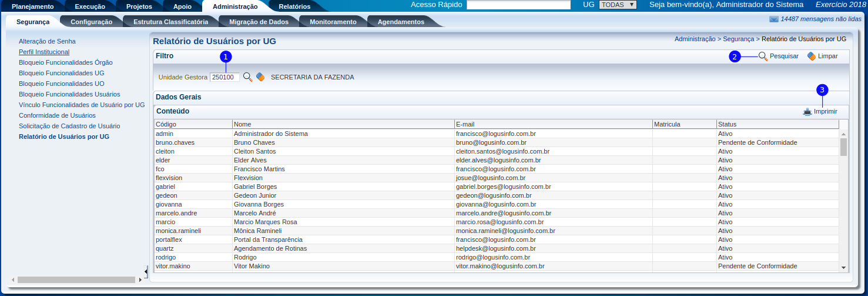868x296 pixels.
Task: Click the eraser icon next to Unidade Gestora
Action: pyautogui.click(x=260, y=77)
